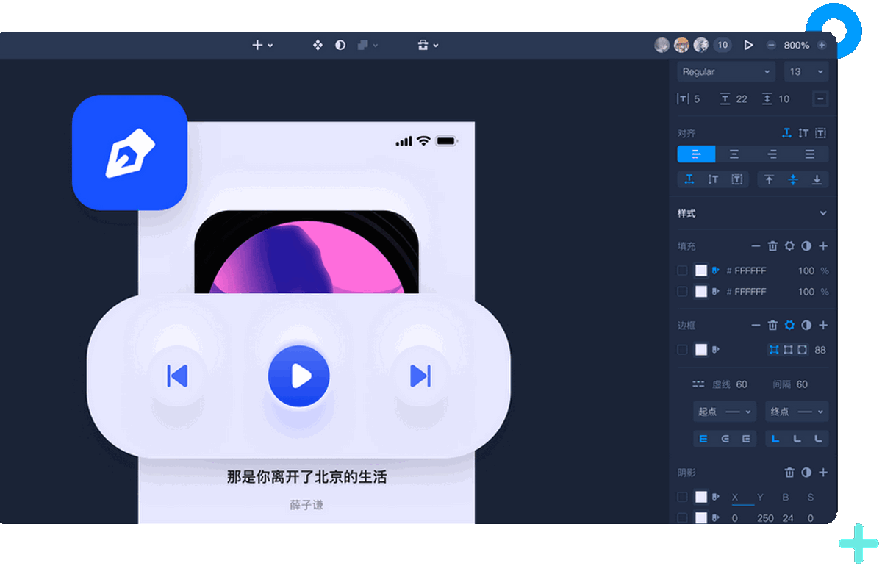Image resolution: width=882 pixels, height=588 pixels.
Task: Click the preview play icon in top toolbar
Action: tap(748, 45)
